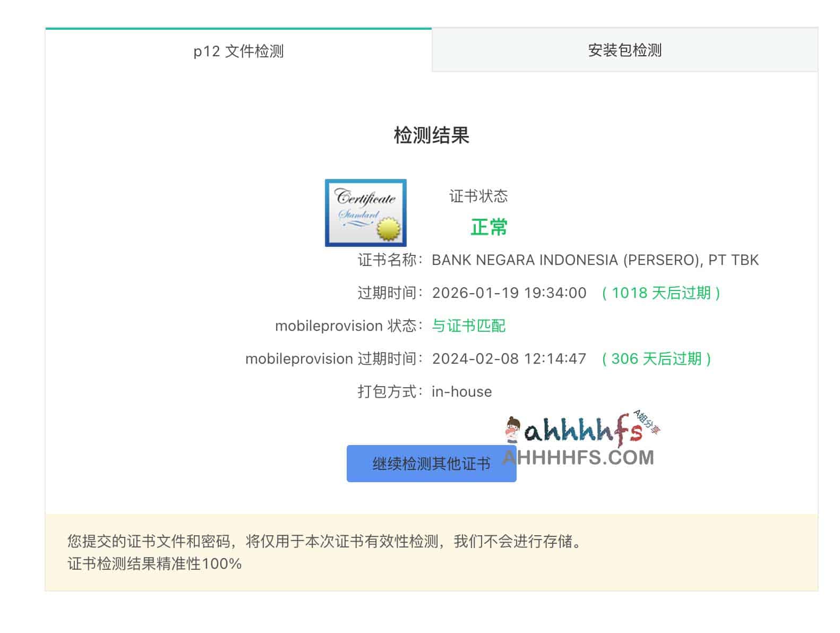Click the 306 天后过期 notice
Screen dimensions: 840x633
(x=656, y=359)
